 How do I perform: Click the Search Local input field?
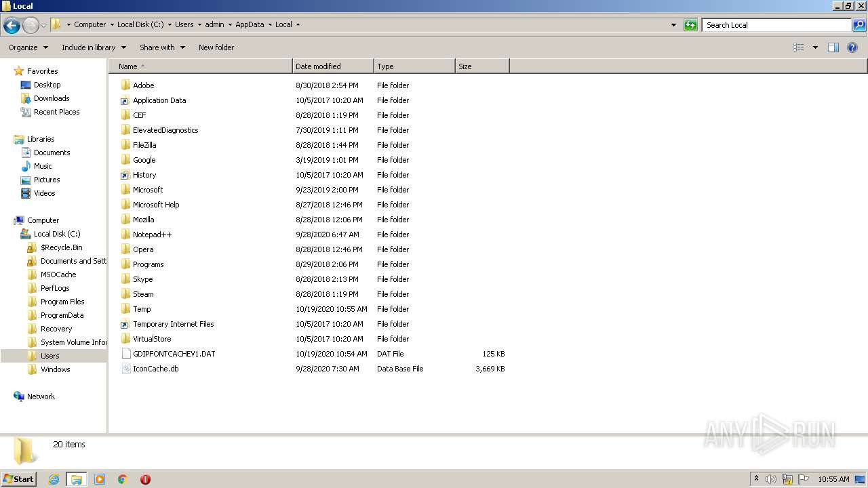click(777, 25)
